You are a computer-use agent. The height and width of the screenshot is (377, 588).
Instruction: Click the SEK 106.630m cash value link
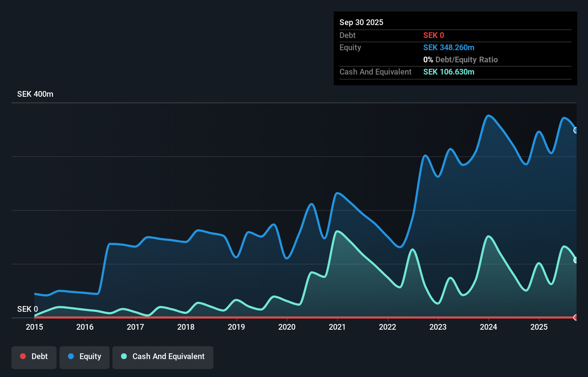pyautogui.click(x=449, y=72)
